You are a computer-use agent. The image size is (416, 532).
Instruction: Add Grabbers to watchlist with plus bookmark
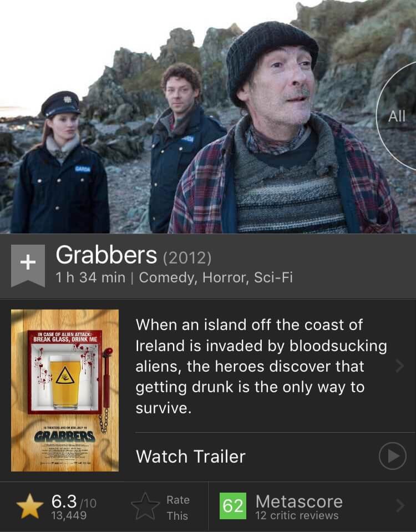(x=28, y=266)
